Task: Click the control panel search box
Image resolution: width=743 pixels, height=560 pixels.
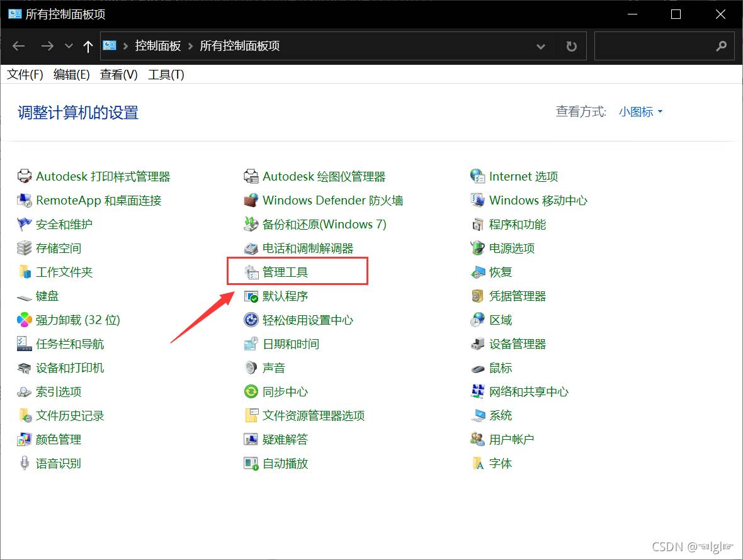Action: pyautogui.click(x=655, y=46)
